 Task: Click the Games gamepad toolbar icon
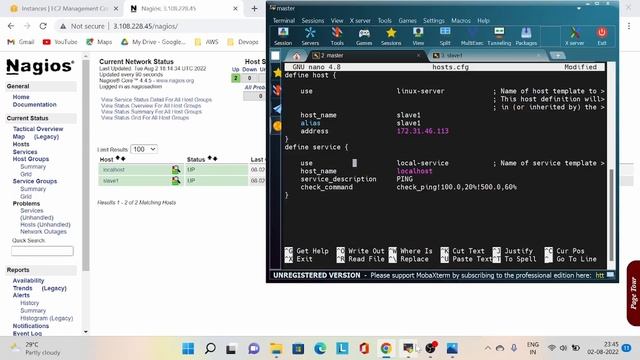tap(364, 36)
